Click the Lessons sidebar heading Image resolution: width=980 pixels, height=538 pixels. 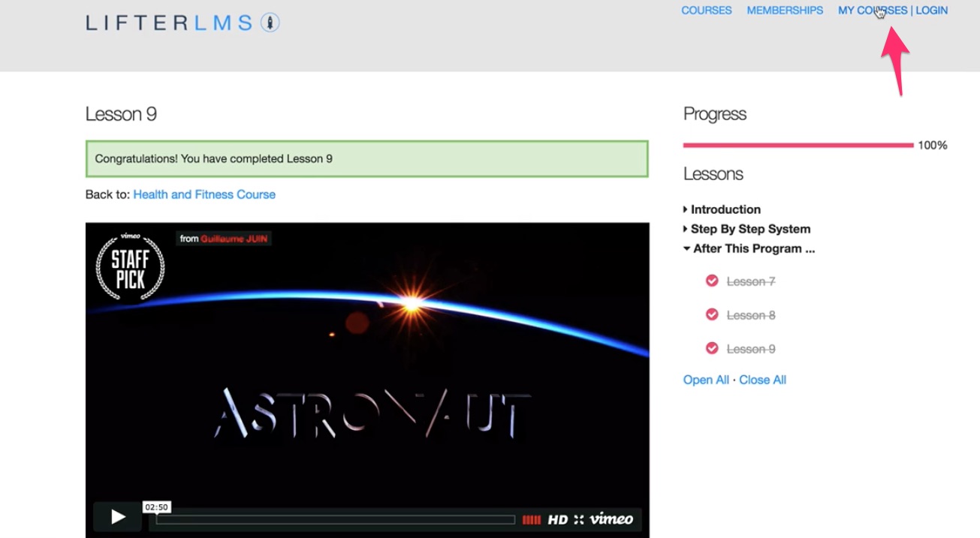[x=713, y=174]
